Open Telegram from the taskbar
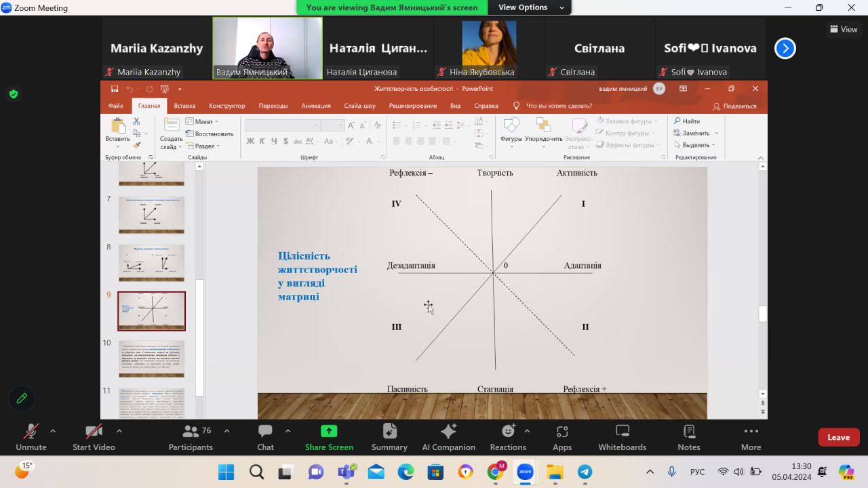This screenshot has width=868, height=488. point(585,472)
